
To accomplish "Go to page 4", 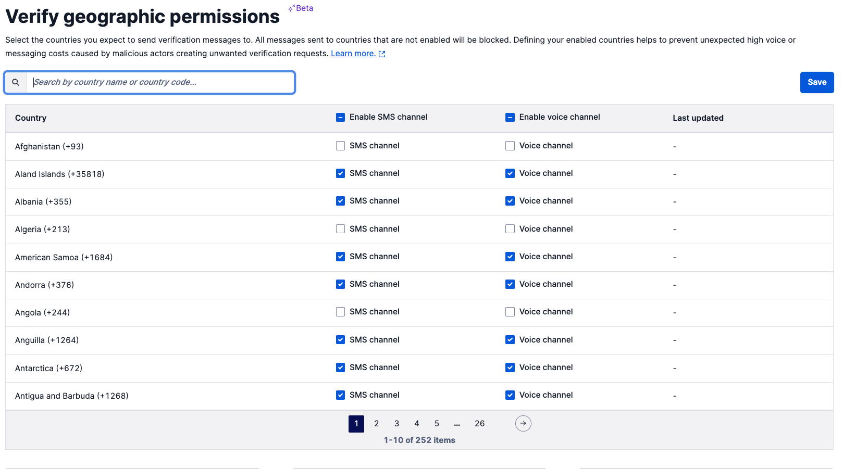I will point(417,424).
